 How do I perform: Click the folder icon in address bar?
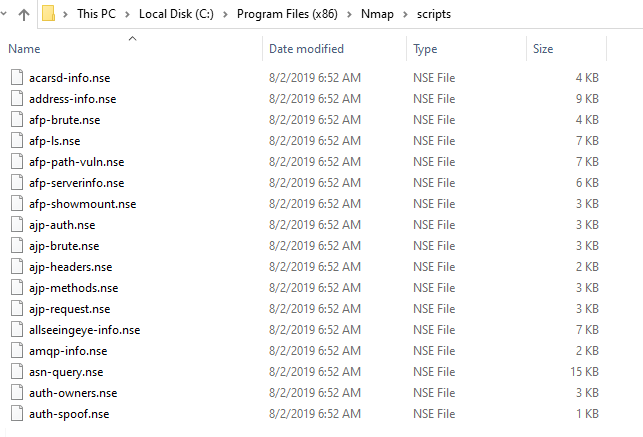coord(48,14)
